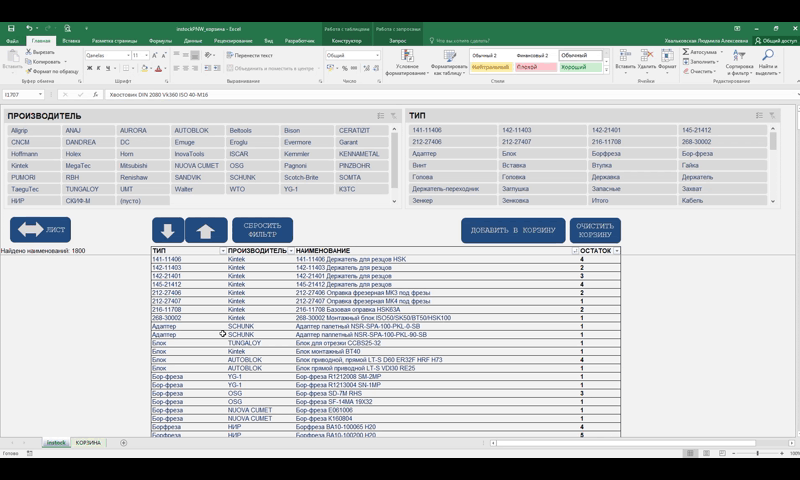
Task: Toggle multi-select on the ТИП slicer
Action: [x=759, y=115]
